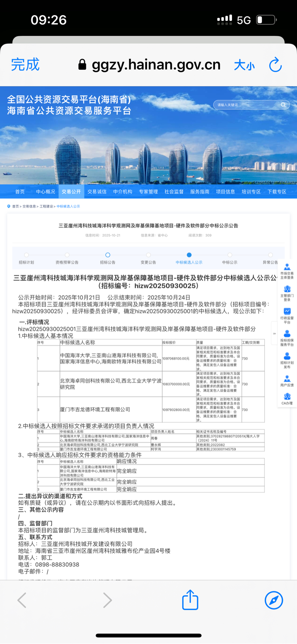Open the 下载专区 navigation tab

pos(277,192)
